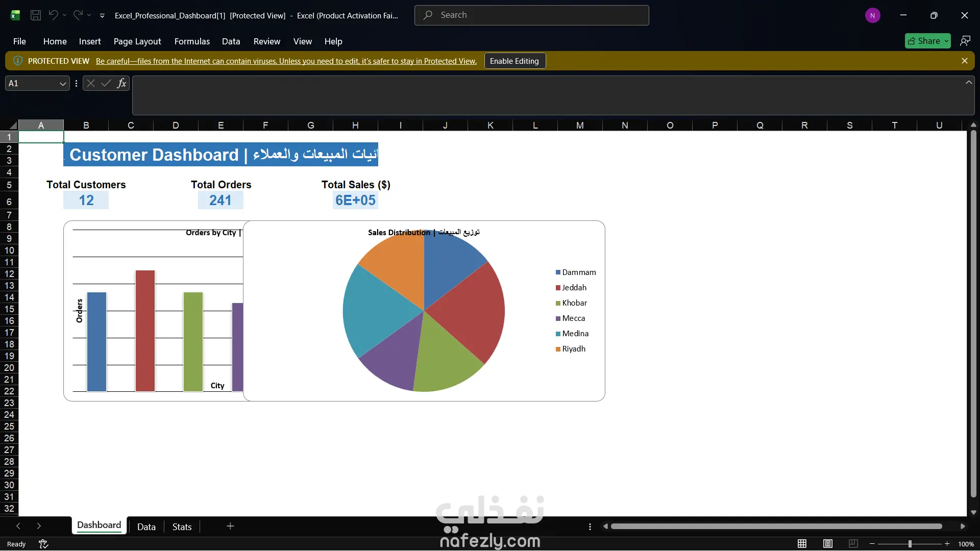Click the Save icon in title bar
Screen dimensions: 980x551
coord(36,15)
